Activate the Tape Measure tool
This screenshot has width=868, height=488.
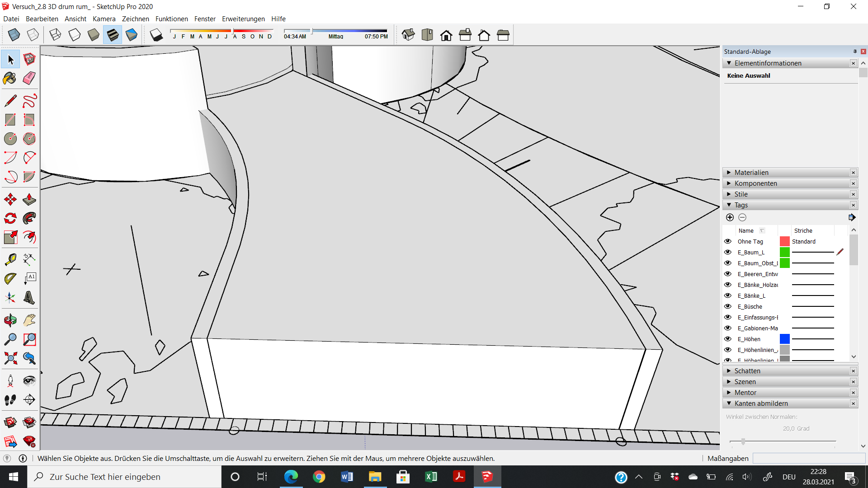(10, 259)
